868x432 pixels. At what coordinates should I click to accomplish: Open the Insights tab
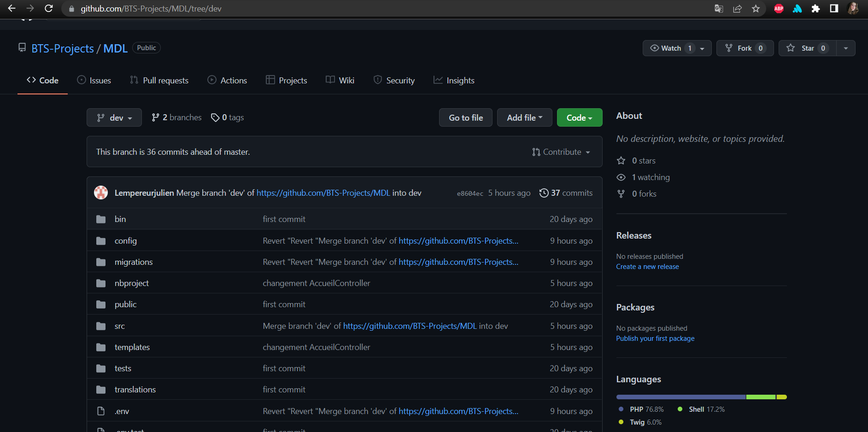coord(454,80)
